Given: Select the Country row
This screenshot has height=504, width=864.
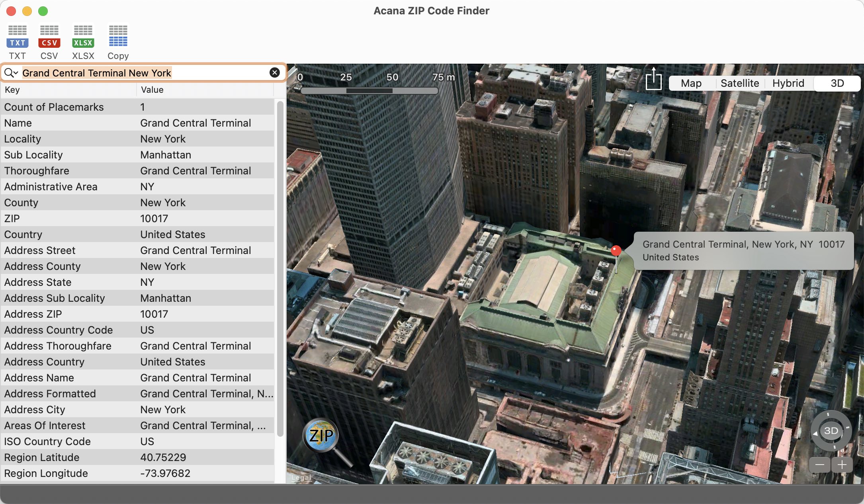Looking at the screenshot, I should (137, 234).
